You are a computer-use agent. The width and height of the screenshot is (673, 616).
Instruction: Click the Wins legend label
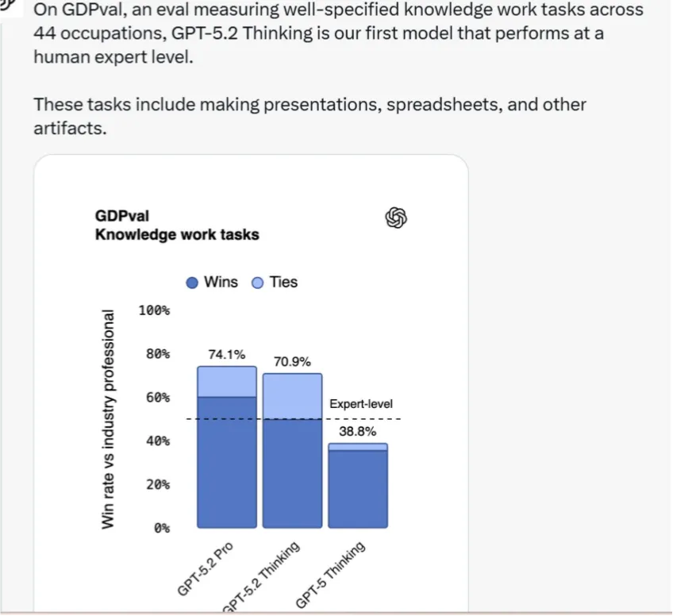pyautogui.click(x=221, y=282)
